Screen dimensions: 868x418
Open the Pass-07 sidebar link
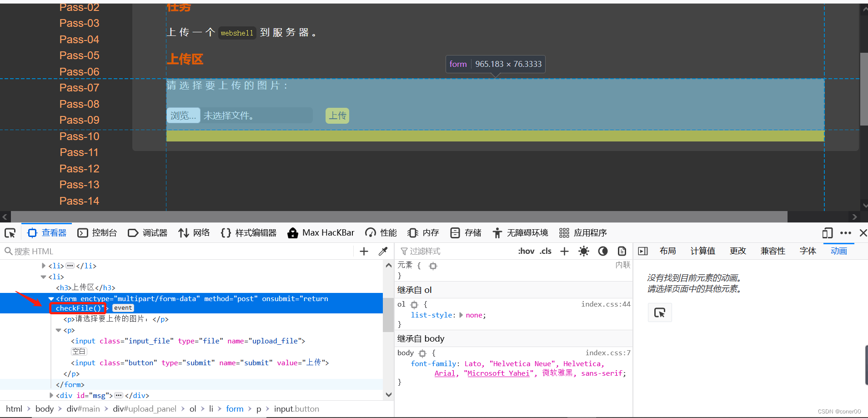pyautogui.click(x=79, y=88)
